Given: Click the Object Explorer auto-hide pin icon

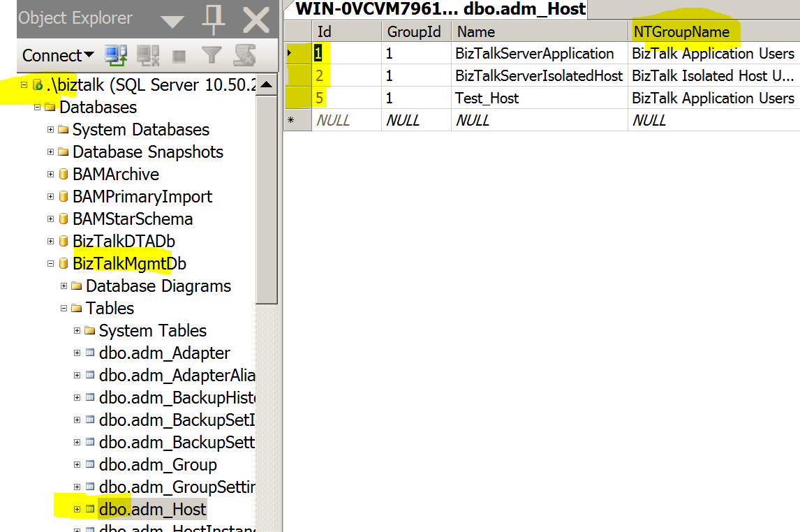Looking at the screenshot, I should [x=214, y=20].
